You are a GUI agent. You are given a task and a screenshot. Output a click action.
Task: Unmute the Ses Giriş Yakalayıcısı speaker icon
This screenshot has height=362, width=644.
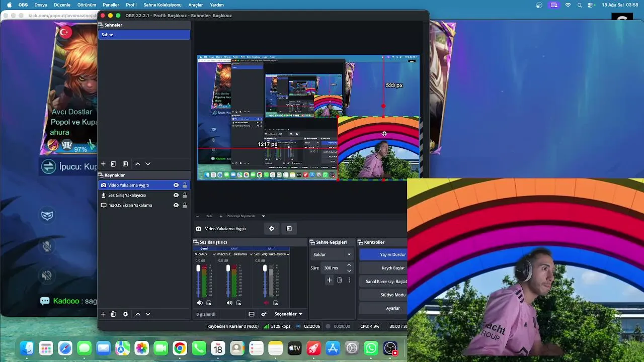point(266,303)
